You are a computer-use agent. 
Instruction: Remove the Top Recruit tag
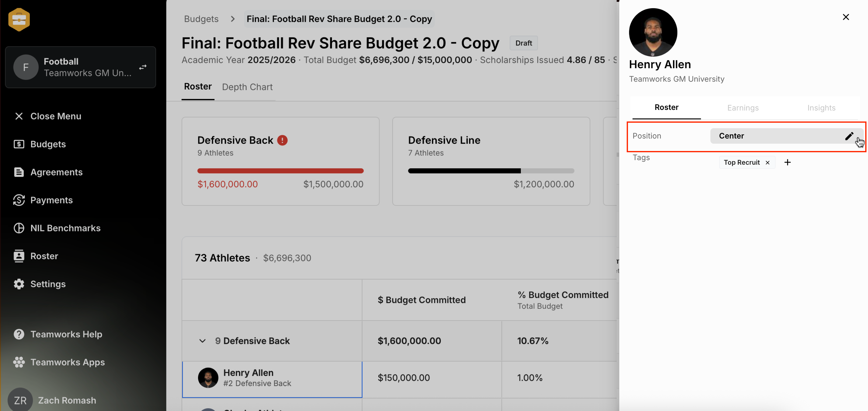768,163
